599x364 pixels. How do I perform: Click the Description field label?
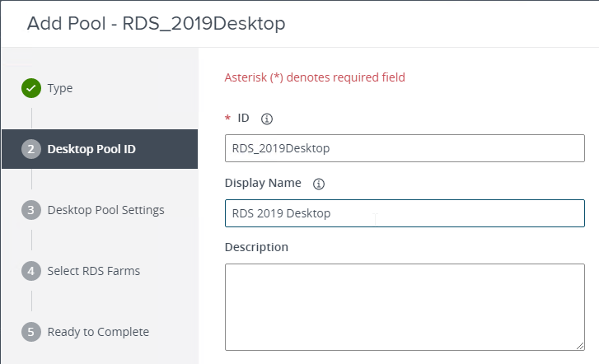[256, 247]
